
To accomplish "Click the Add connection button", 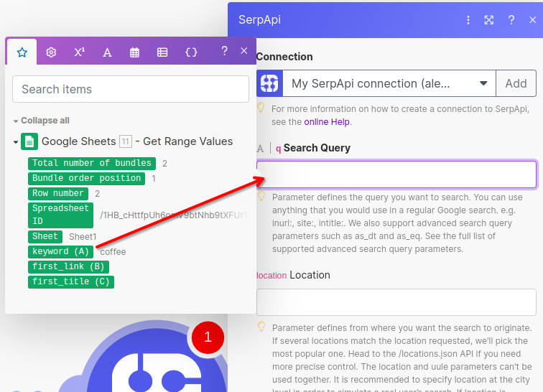I will click(516, 83).
